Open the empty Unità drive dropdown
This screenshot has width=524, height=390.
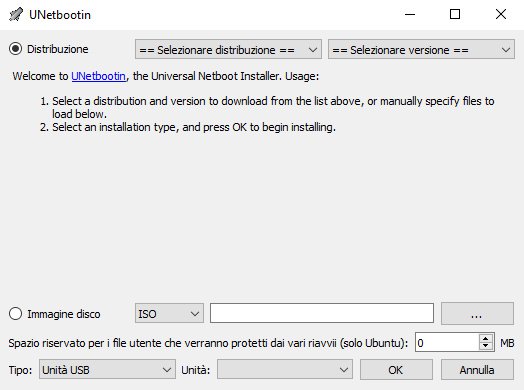[284, 369]
